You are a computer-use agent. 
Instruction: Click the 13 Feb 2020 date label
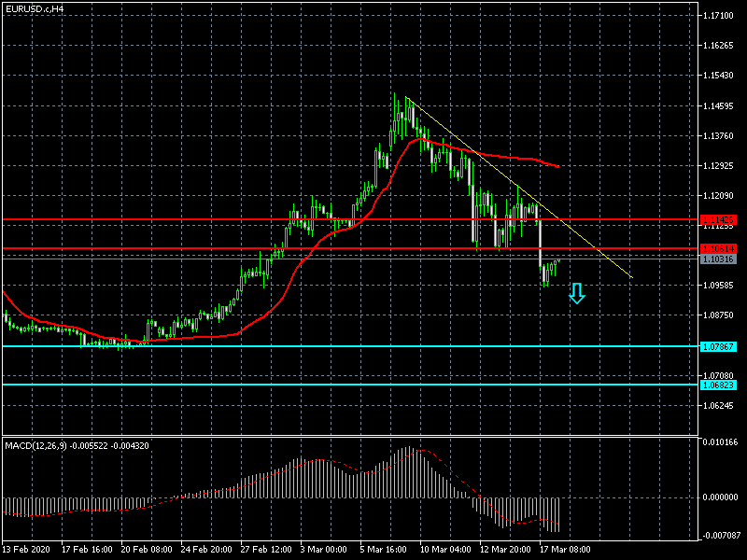tap(26, 549)
